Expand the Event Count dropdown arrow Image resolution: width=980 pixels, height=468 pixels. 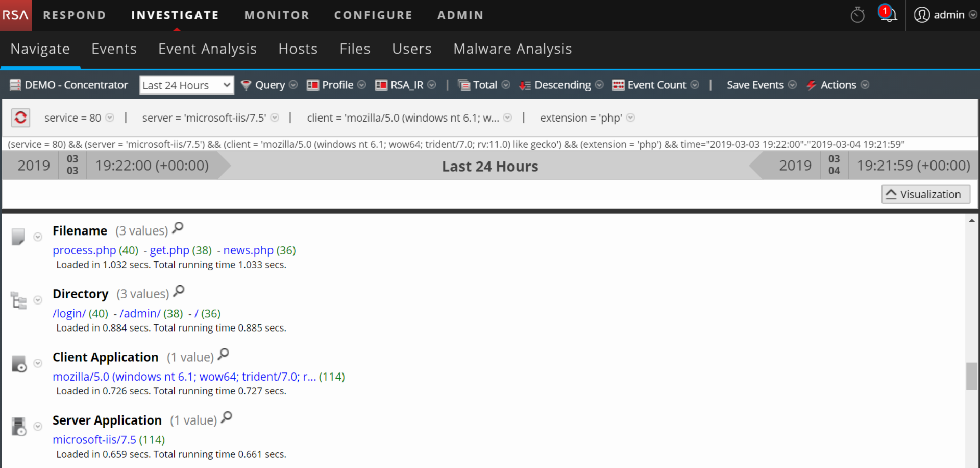[x=695, y=85]
